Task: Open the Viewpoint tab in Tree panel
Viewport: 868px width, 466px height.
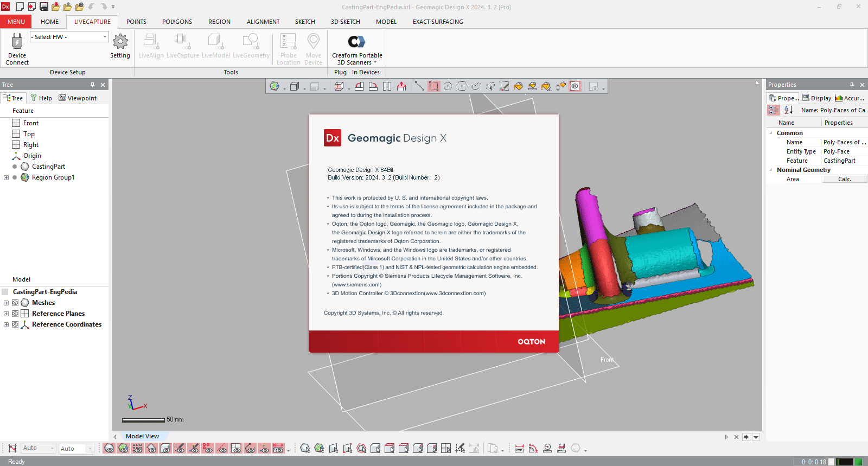Action: [78, 98]
